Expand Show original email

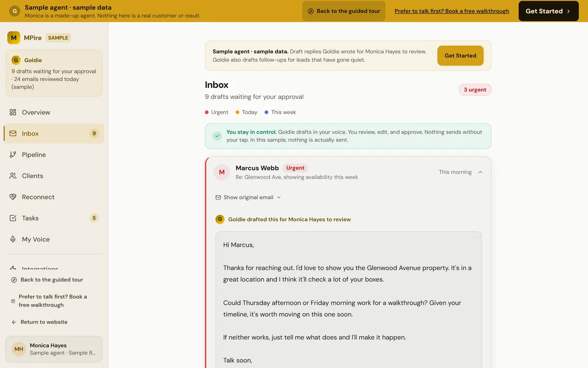[x=248, y=197]
